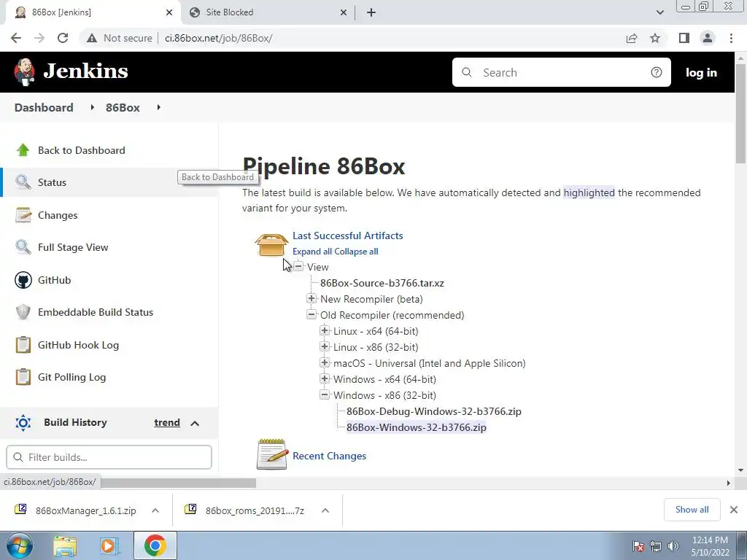
Task: Click the Status magnifier icon in sidebar
Action: (x=23, y=182)
